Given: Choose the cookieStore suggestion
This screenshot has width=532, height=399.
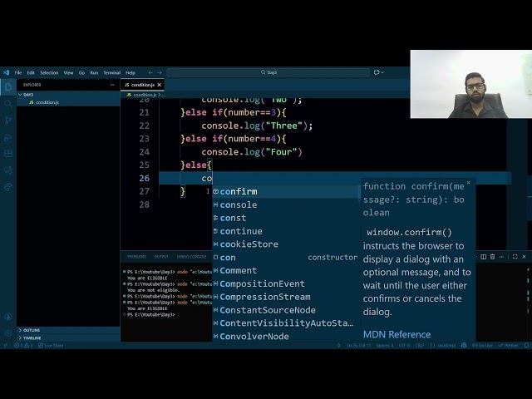Looking at the screenshot, I should [285, 244].
